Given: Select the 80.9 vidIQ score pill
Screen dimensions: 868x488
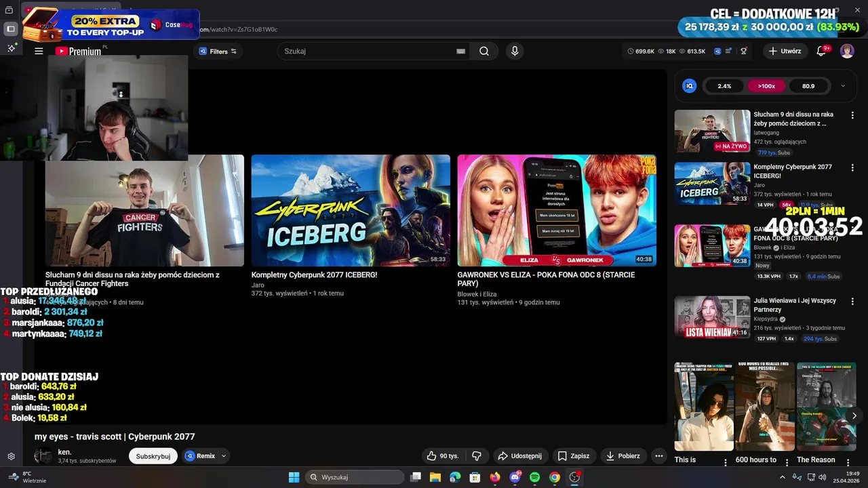Looking at the screenshot, I should (808, 86).
